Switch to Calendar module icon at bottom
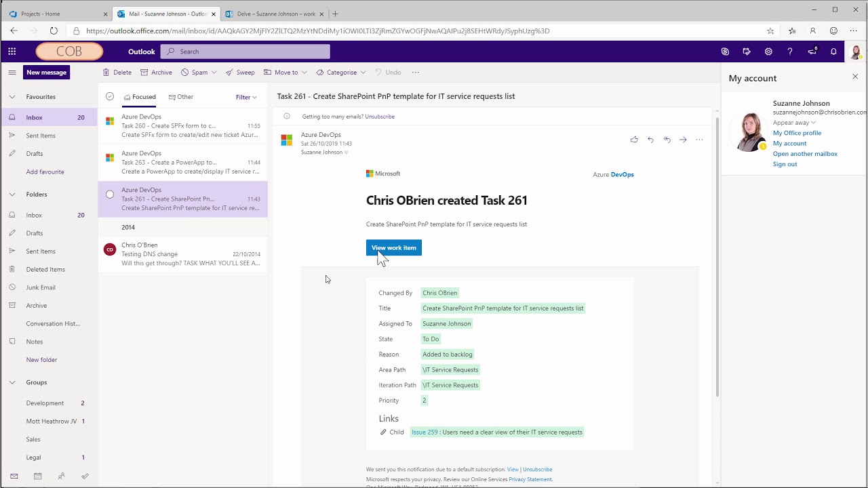 [x=37, y=476]
